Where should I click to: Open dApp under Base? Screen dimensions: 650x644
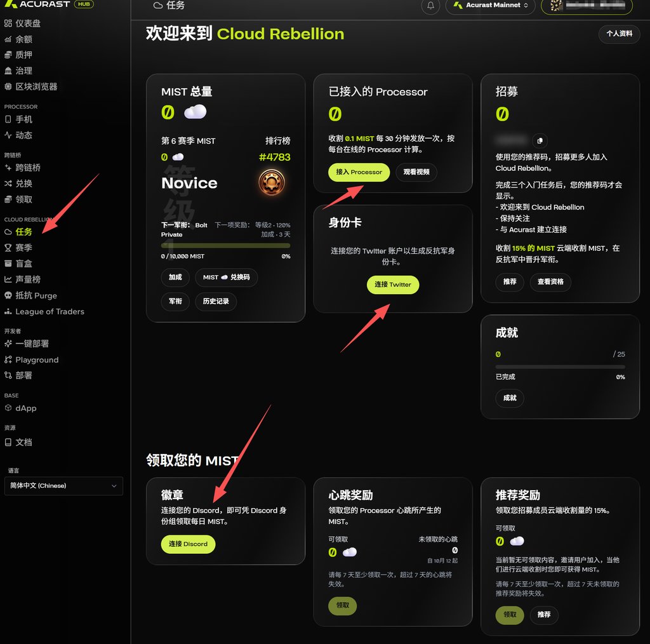pyautogui.click(x=21, y=408)
